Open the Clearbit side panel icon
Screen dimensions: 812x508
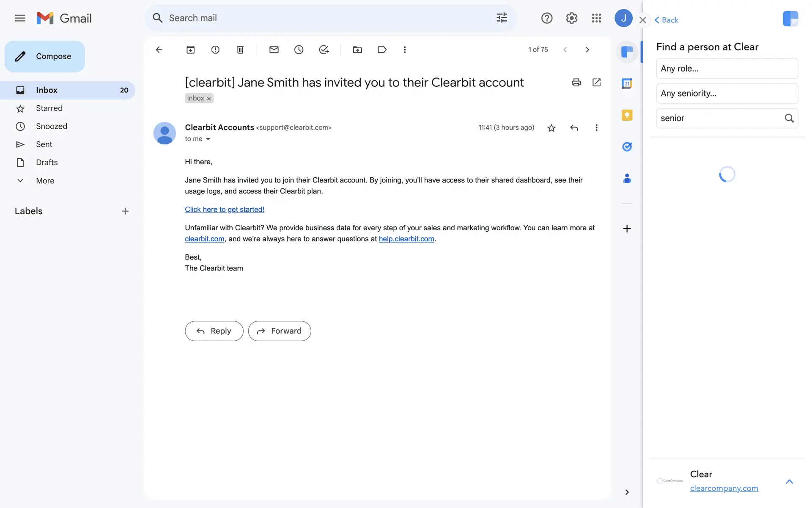click(627, 52)
